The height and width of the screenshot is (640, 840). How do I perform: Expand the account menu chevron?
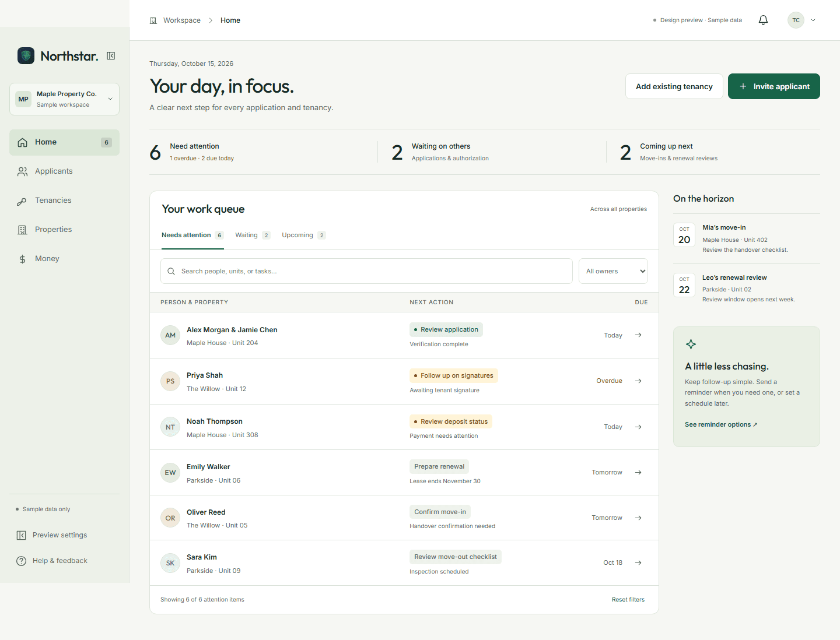[813, 20]
